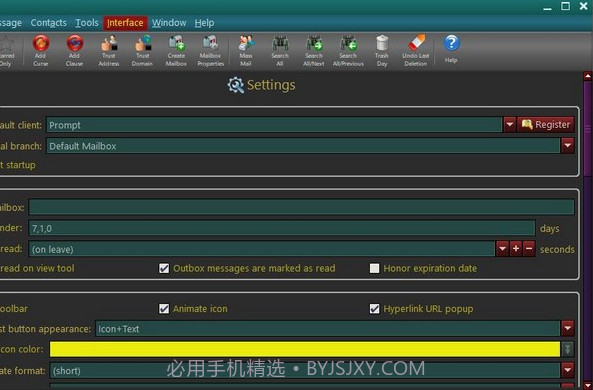
Task: Click the Register button
Action: coord(546,124)
